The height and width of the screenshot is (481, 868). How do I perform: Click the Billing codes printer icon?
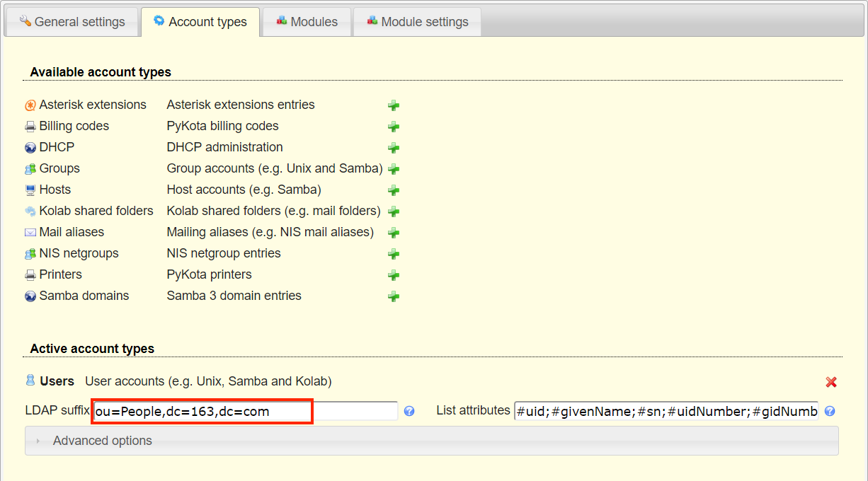click(x=30, y=127)
